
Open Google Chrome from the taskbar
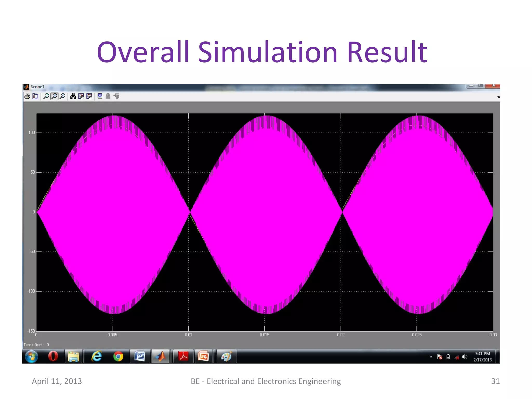coord(118,357)
